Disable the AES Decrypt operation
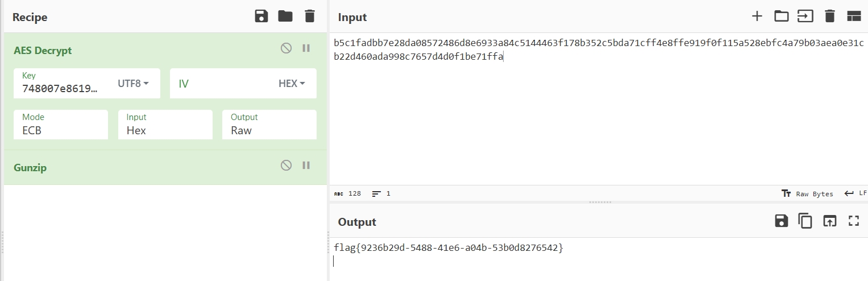Image resolution: width=868 pixels, height=281 pixels. [x=286, y=48]
